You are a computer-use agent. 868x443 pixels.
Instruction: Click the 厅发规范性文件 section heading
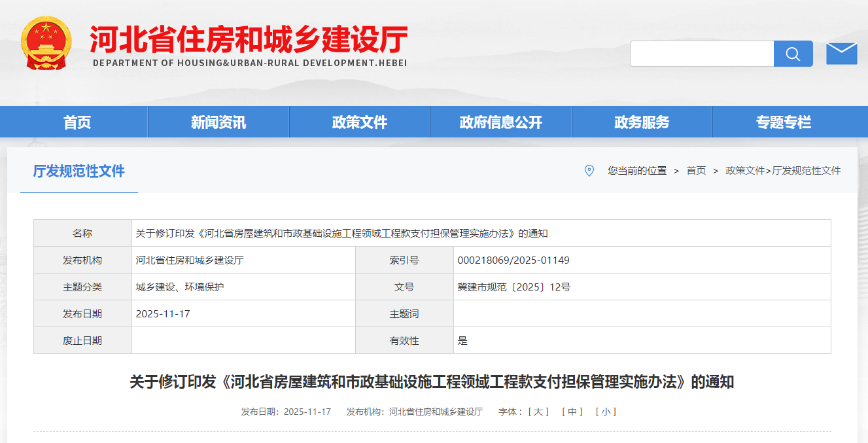click(x=79, y=171)
